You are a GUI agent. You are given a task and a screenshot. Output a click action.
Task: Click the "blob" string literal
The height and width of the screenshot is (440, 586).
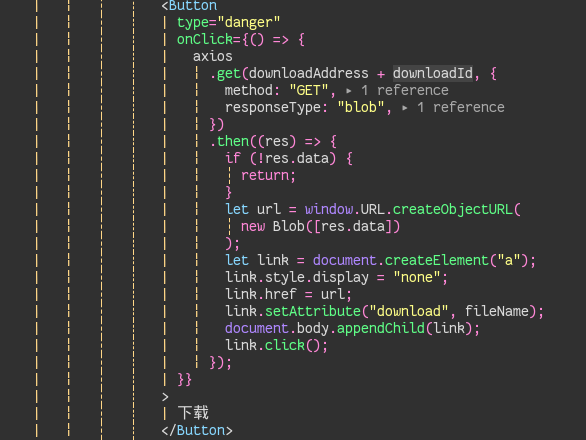click(x=361, y=108)
